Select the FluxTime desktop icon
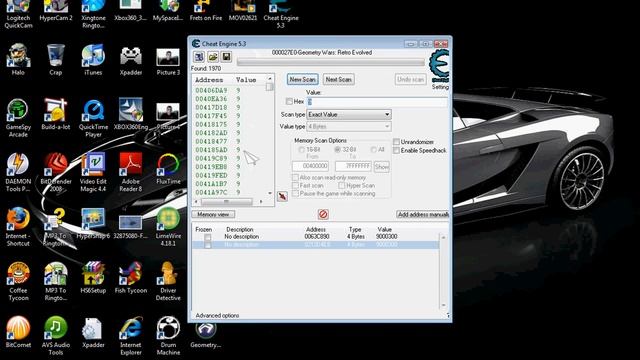 coord(168,169)
